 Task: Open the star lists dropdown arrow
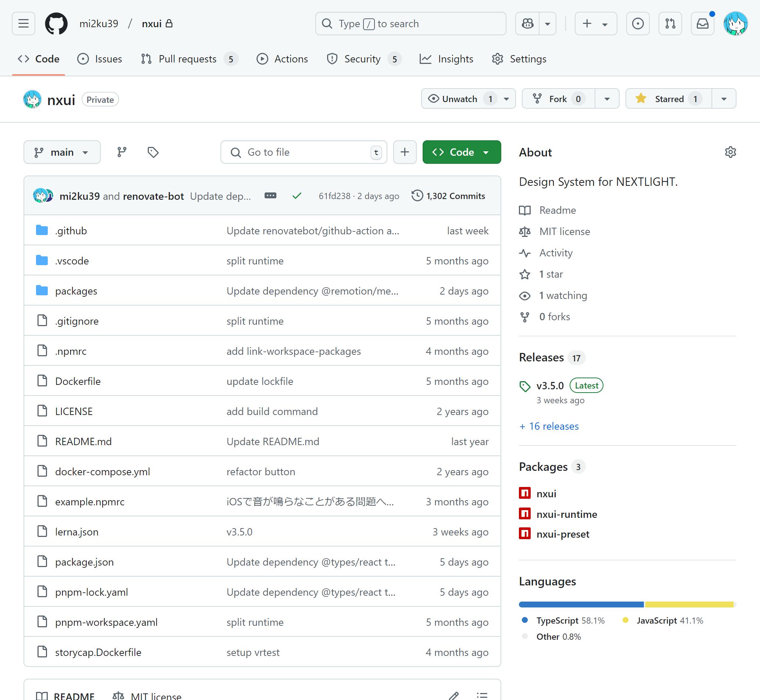point(724,99)
